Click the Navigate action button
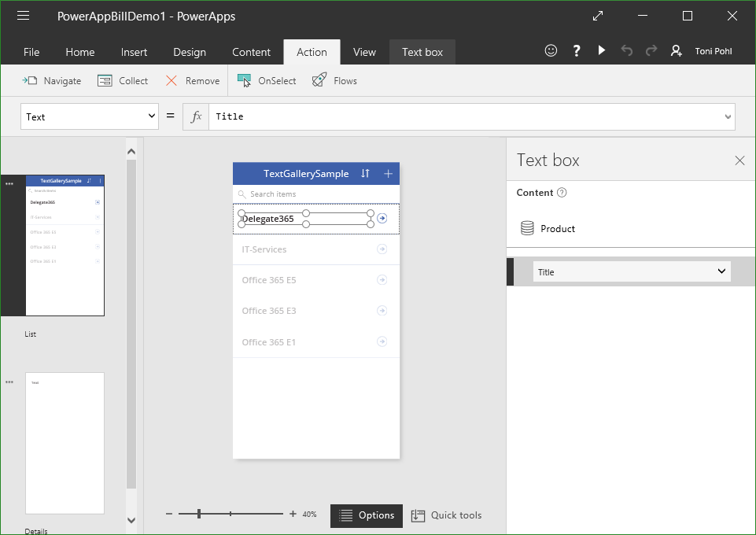Image resolution: width=756 pixels, height=535 pixels. pyautogui.click(x=52, y=80)
